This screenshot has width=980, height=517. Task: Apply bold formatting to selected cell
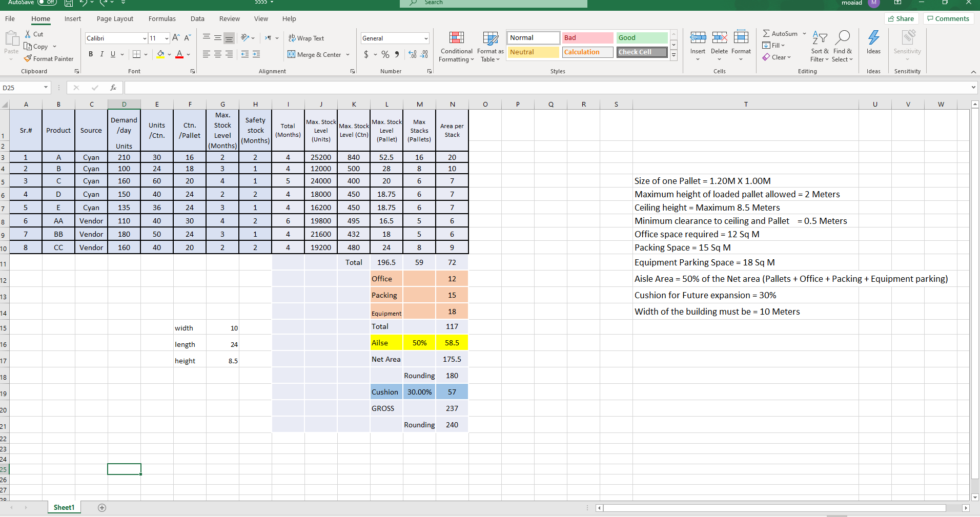[x=91, y=54]
